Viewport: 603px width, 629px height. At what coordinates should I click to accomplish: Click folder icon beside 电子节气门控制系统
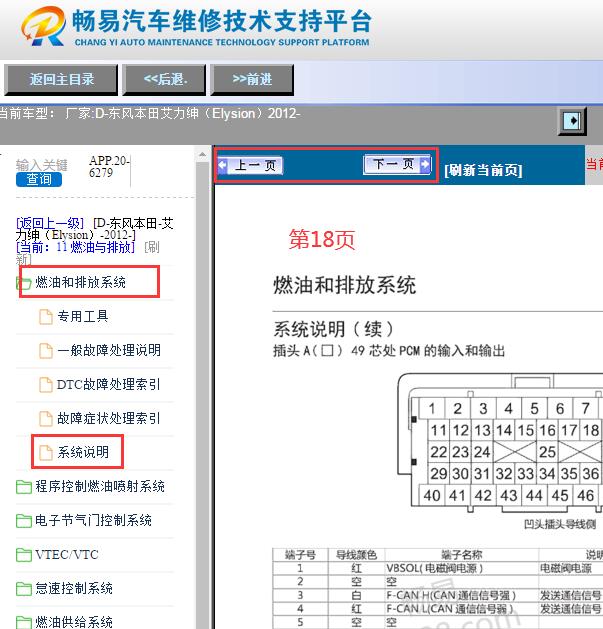tap(24, 521)
